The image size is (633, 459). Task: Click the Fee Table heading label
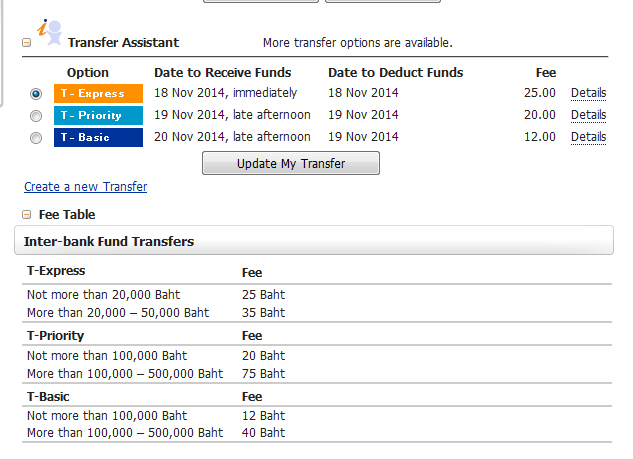67,214
